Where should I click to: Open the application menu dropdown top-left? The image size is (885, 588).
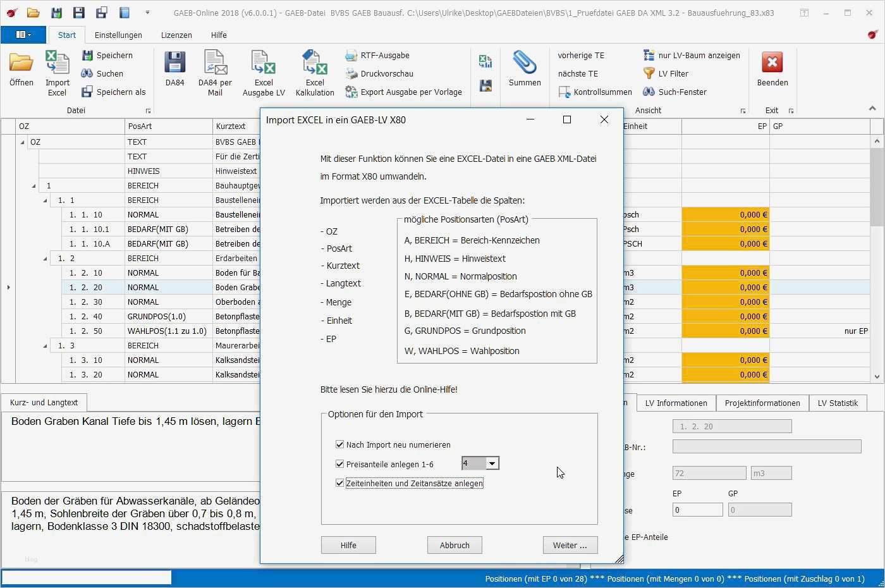coord(24,34)
